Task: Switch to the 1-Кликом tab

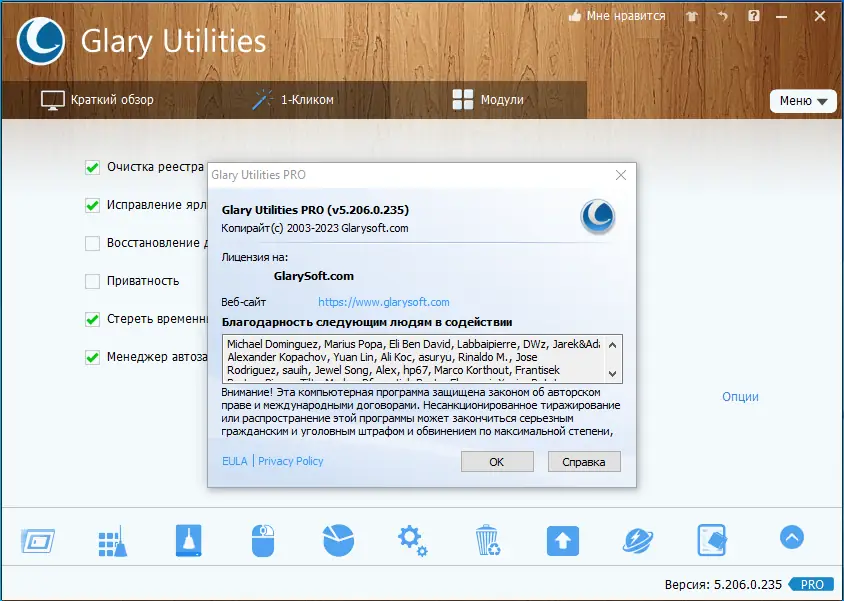Action: click(293, 100)
